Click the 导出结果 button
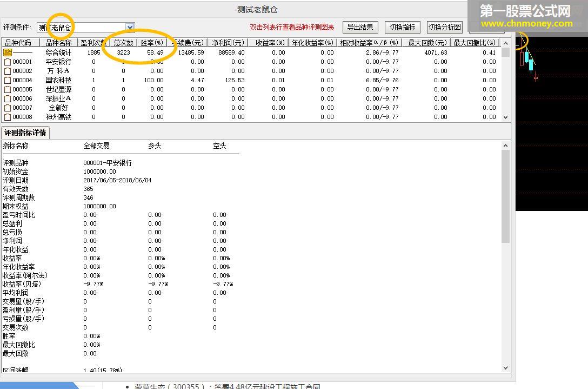 click(360, 28)
